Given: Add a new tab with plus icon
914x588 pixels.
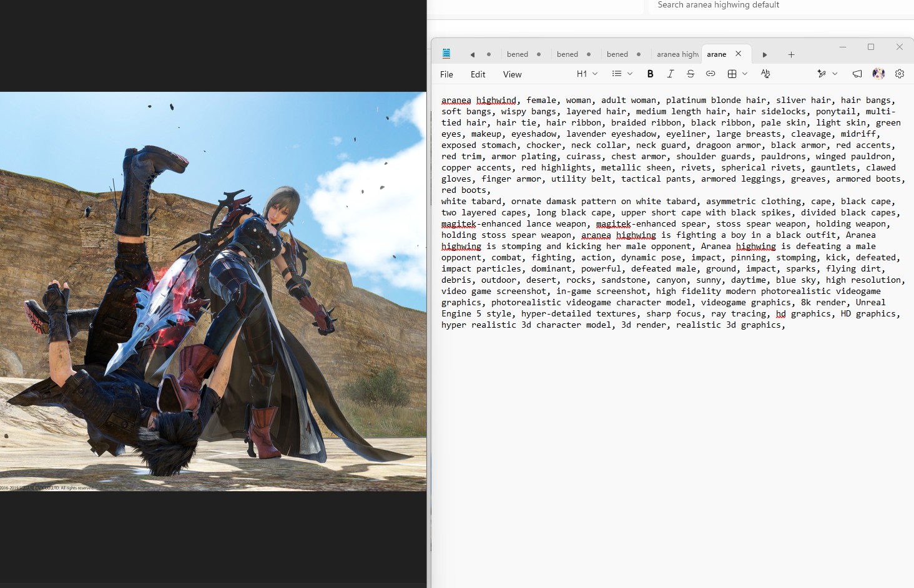Looking at the screenshot, I should coord(791,54).
